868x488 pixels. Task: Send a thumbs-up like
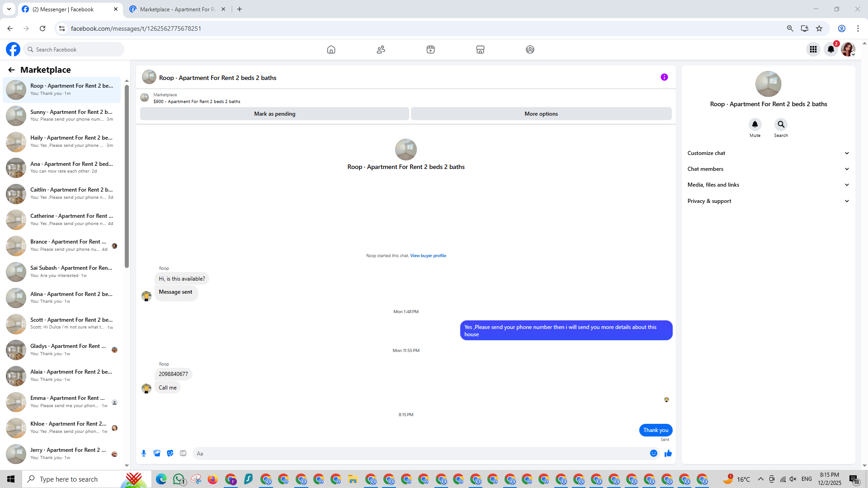668,453
